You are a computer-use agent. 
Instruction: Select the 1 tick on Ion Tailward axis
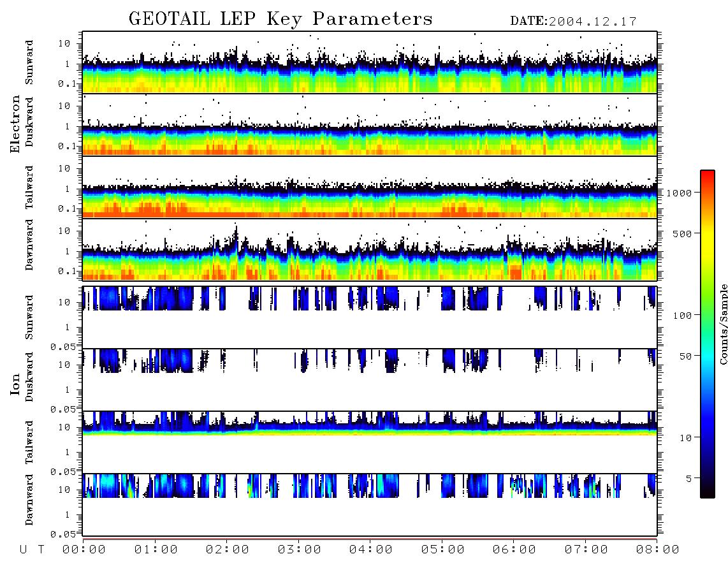tap(68, 452)
